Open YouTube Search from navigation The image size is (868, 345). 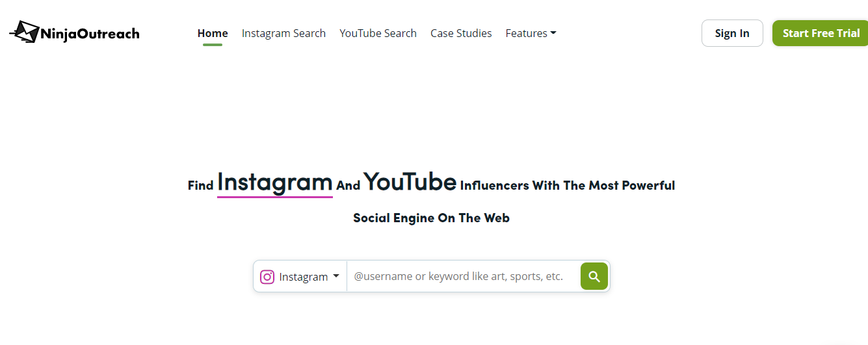click(x=378, y=33)
